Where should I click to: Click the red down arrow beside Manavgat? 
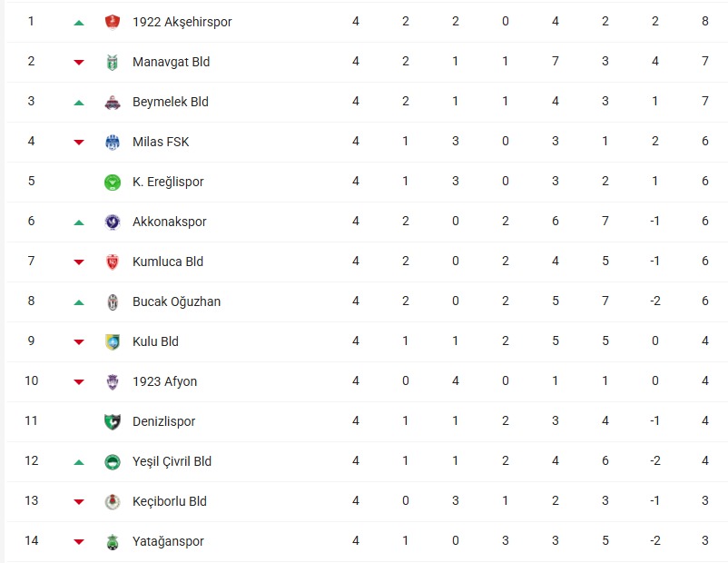pyautogui.click(x=79, y=63)
